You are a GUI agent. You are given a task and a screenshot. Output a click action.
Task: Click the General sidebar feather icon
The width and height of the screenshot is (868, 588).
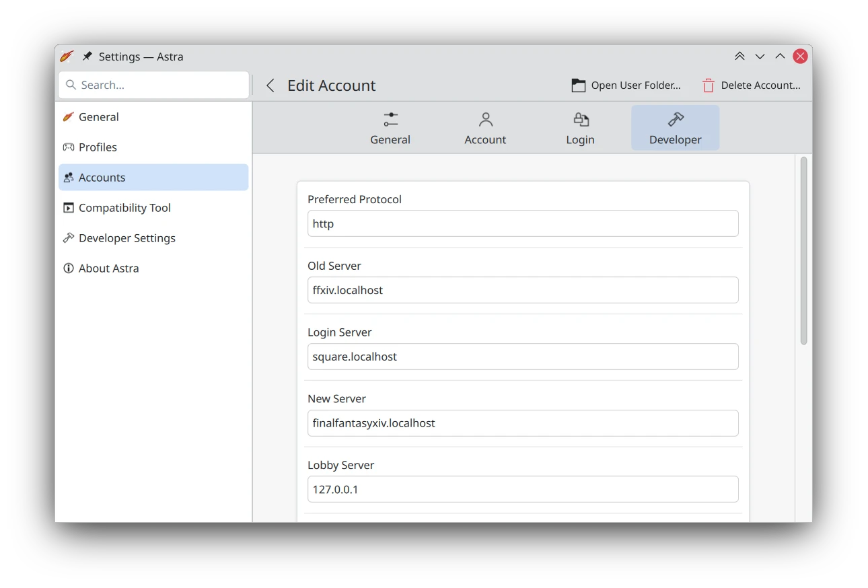pyautogui.click(x=69, y=117)
